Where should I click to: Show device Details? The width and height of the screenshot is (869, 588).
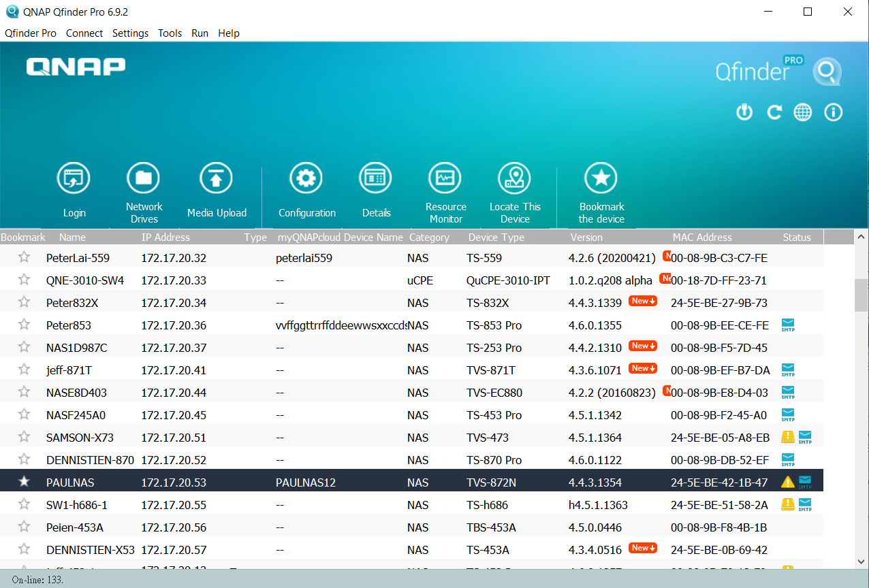375,179
